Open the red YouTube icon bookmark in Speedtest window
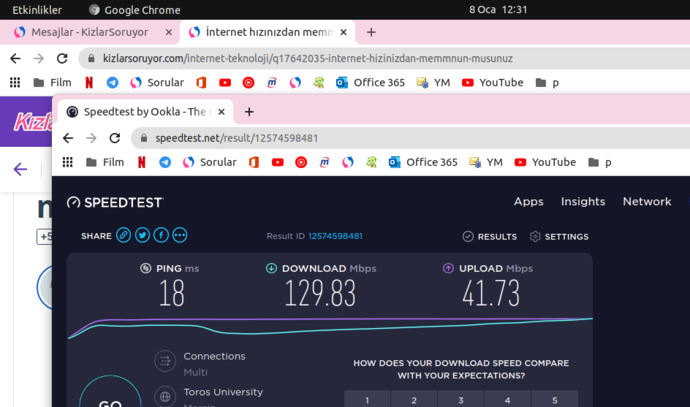Screen dimensions: 690x407 [277, 162]
